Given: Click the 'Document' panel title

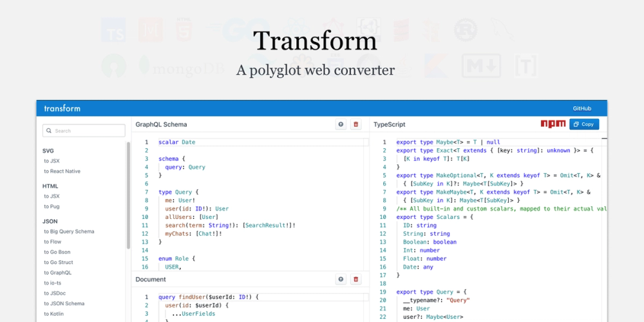Looking at the screenshot, I should [151, 279].
